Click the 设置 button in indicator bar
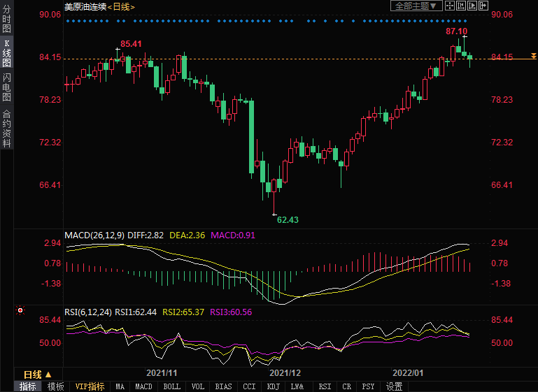 tap(394, 386)
